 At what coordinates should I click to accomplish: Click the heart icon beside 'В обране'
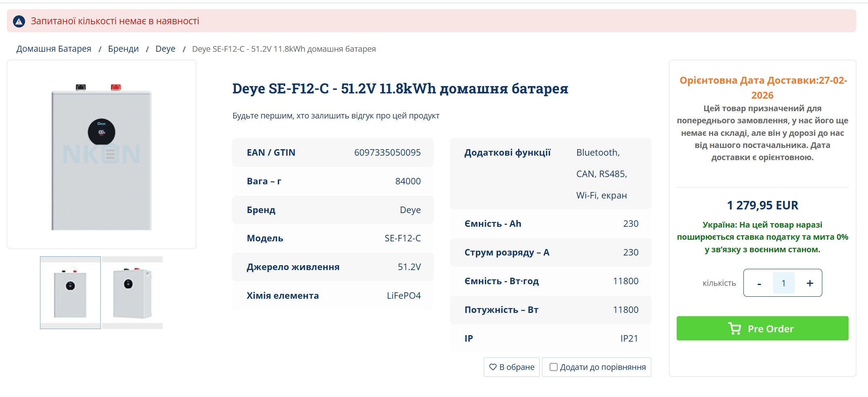click(493, 367)
